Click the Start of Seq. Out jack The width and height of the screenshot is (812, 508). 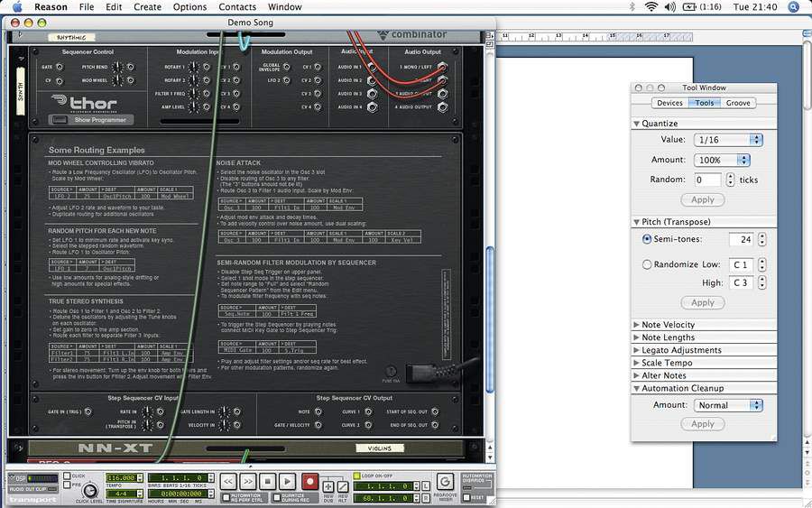(435, 411)
